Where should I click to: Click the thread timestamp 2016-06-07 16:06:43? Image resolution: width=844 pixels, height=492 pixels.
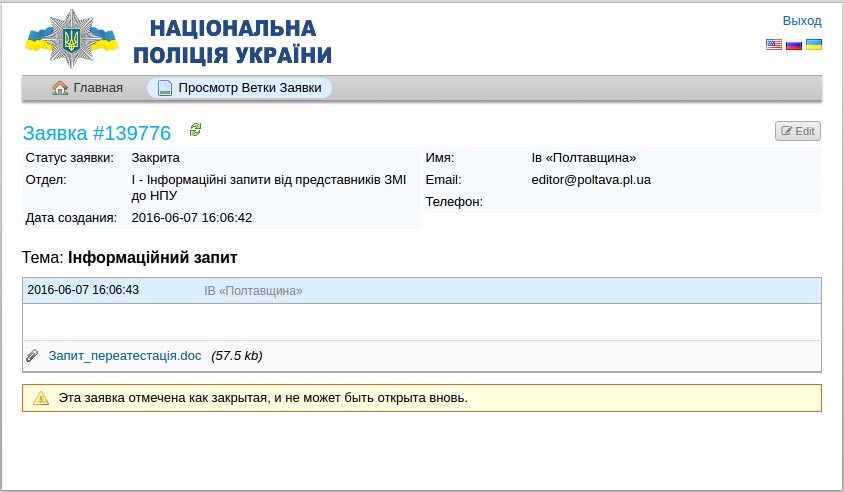click(83, 290)
